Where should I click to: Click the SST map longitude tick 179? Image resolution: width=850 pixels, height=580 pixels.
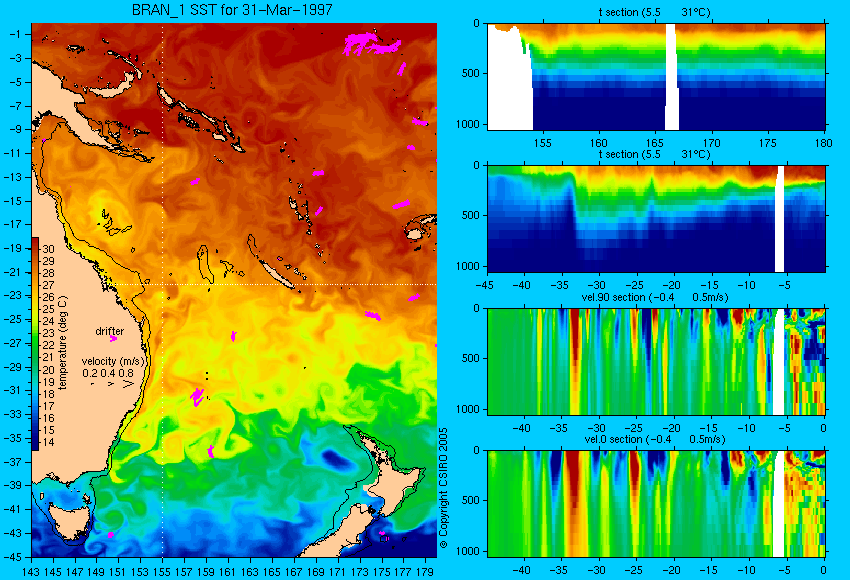pos(424,571)
